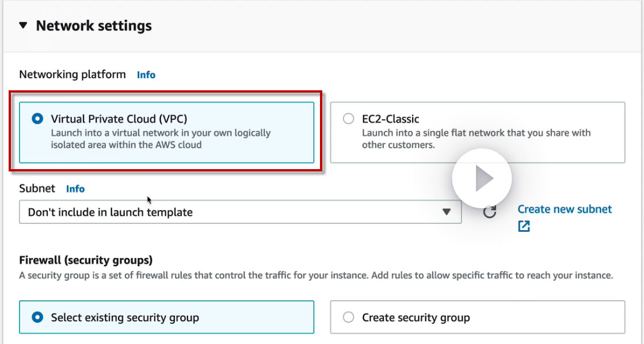Choose Select existing security group radio
644x344 pixels.
pos(37,317)
